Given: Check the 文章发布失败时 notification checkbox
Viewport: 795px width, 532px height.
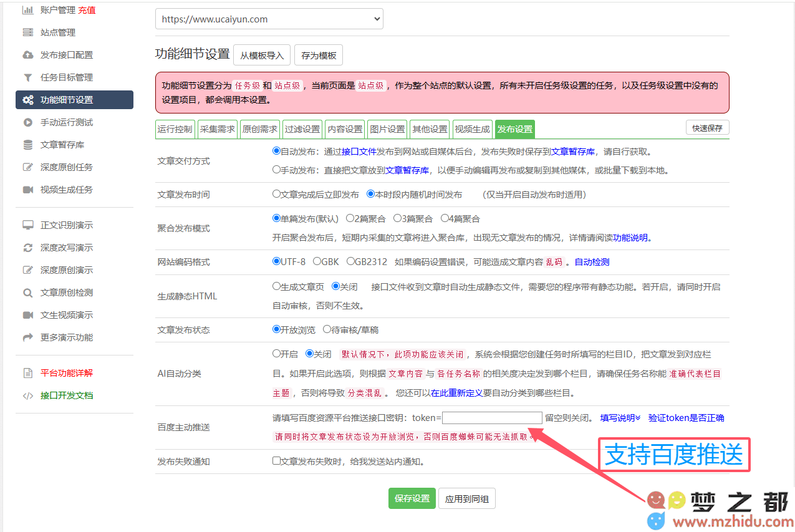Looking at the screenshot, I should 276,461.
